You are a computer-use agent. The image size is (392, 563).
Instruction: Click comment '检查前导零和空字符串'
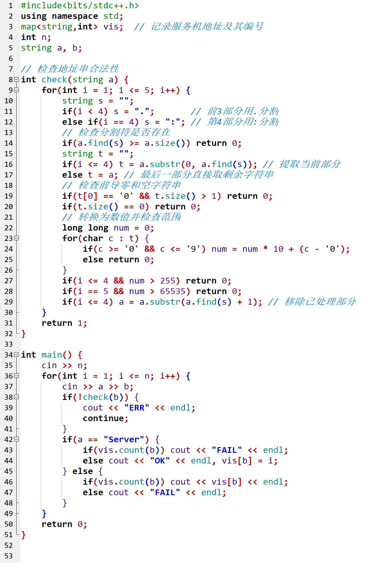tap(130, 185)
